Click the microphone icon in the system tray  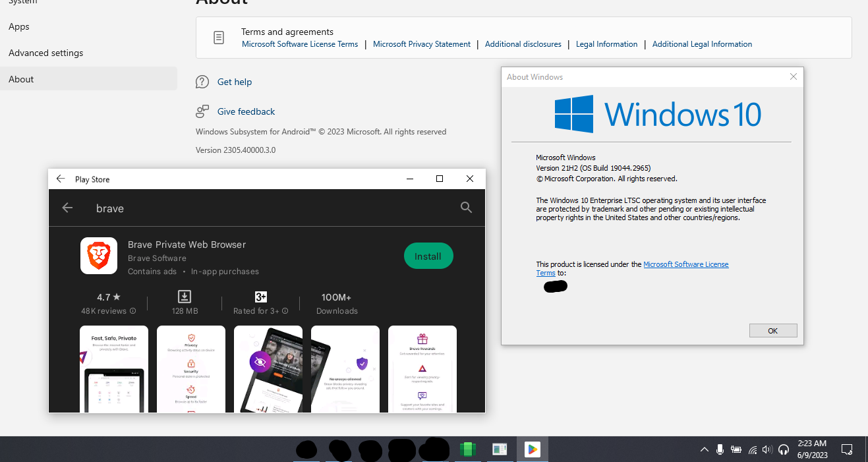point(720,449)
